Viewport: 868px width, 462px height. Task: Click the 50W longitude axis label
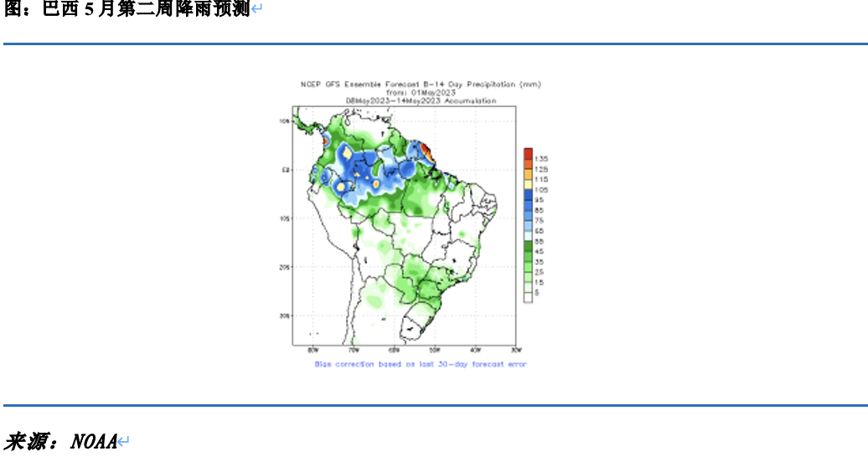click(x=434, y=350)
